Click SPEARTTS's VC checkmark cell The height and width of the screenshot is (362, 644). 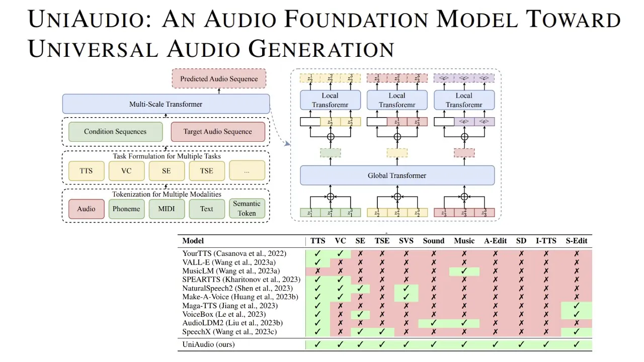click(341, 280)
